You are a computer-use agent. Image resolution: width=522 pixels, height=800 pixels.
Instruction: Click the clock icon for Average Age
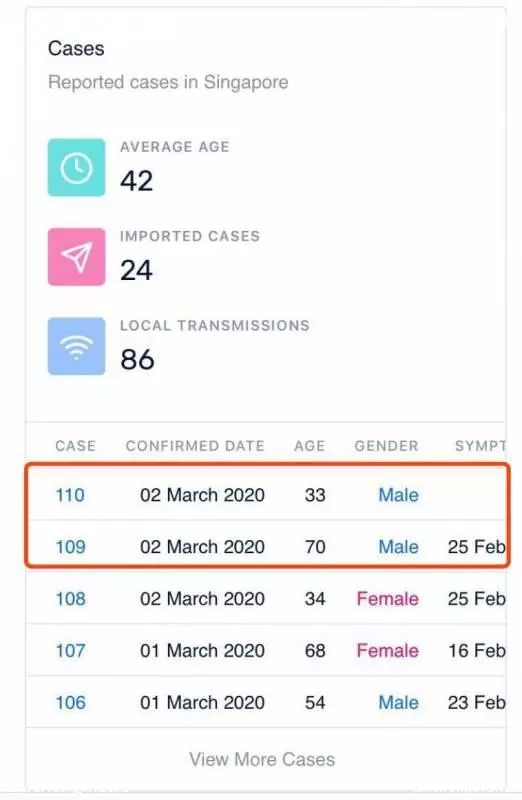pos(77,167)
